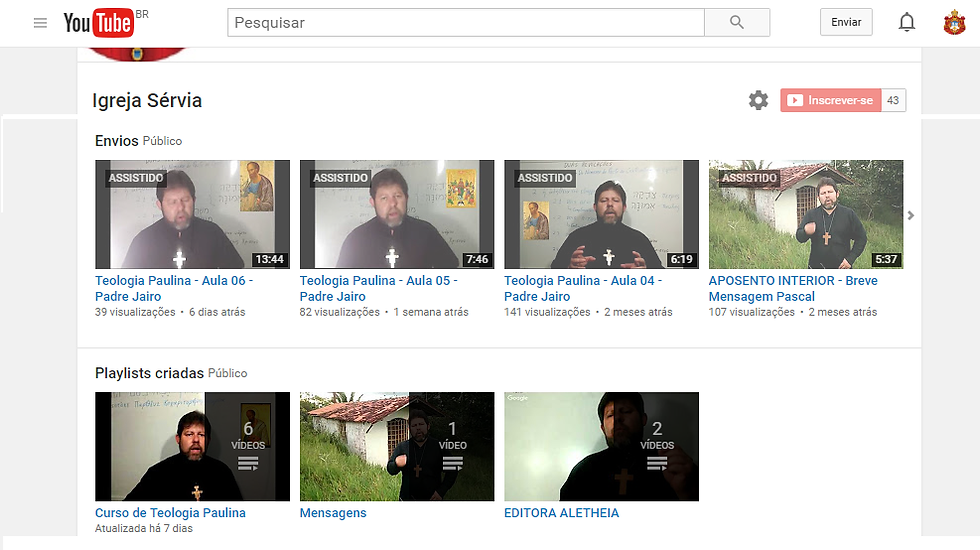Open EDITORA ALETHEIA playlist thumbnail

pyautogui.click(x=601, y=446)
